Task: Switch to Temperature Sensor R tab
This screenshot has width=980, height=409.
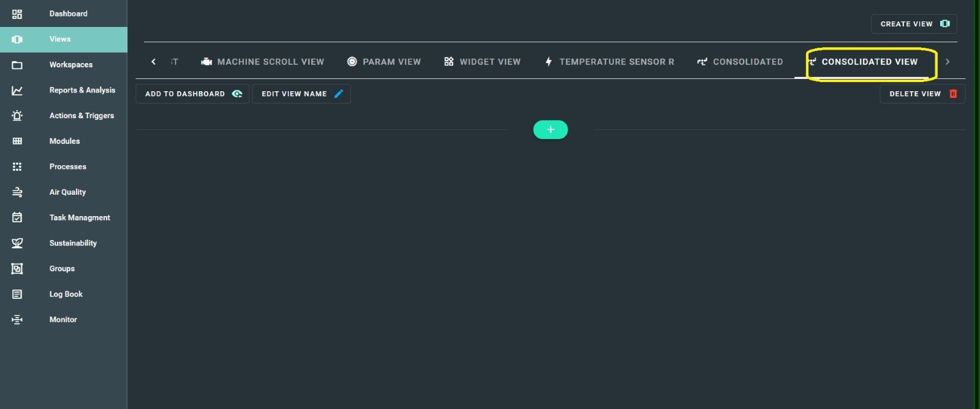Action: (609, 62)
